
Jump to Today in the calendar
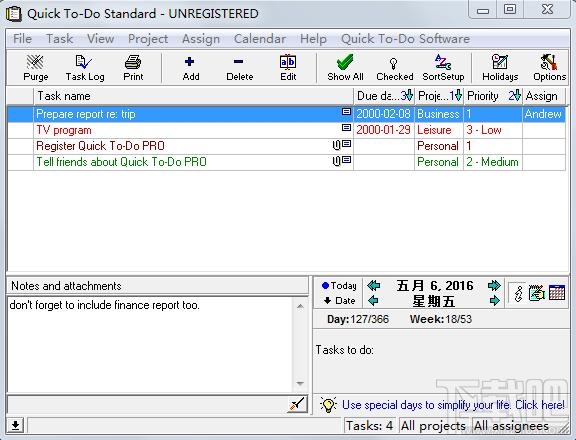click(x=339, y=286)
